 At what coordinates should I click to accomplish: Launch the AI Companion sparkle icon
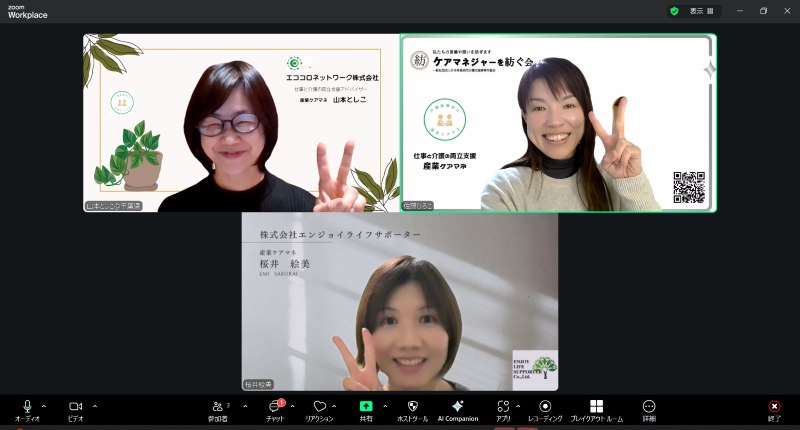click(x=457, y=409)
